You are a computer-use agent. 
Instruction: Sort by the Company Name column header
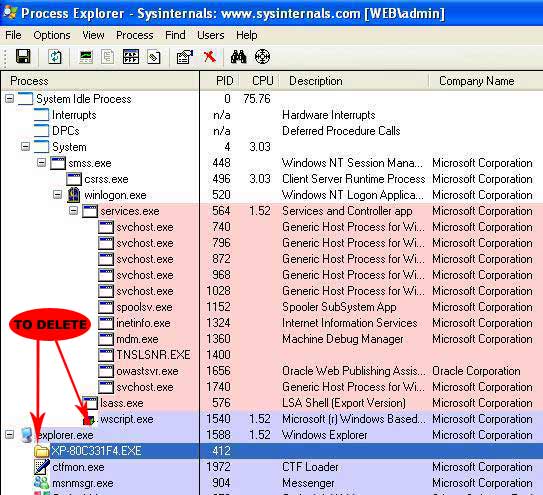click(x=486, y=81)
